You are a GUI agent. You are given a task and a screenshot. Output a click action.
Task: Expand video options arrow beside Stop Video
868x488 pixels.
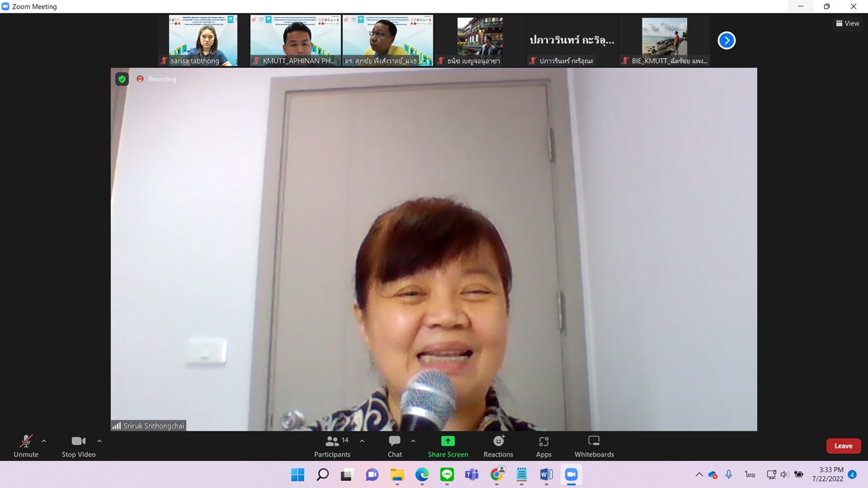(x=99, y=441)
